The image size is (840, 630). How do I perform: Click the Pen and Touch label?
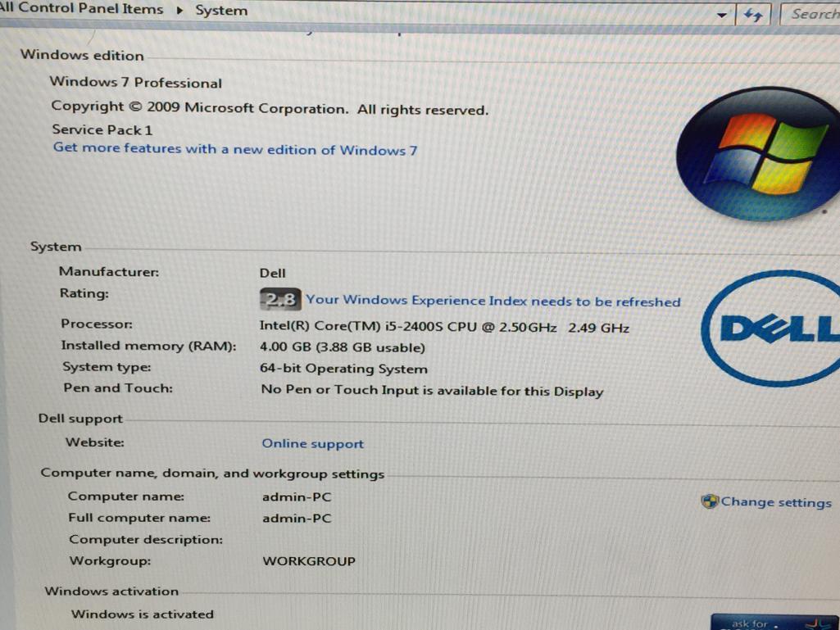point(118,388)
